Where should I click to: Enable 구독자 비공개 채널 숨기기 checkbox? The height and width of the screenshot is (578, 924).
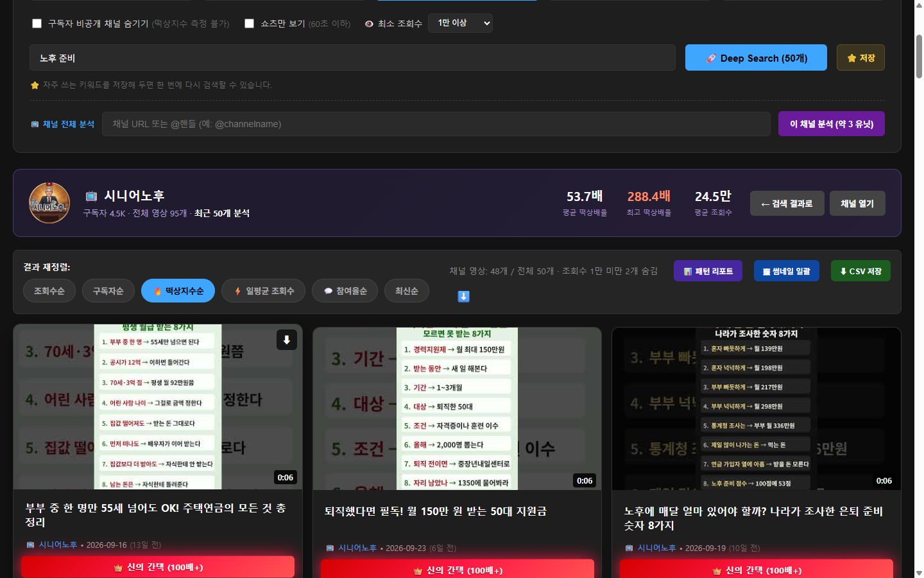[x=37, y=23]
